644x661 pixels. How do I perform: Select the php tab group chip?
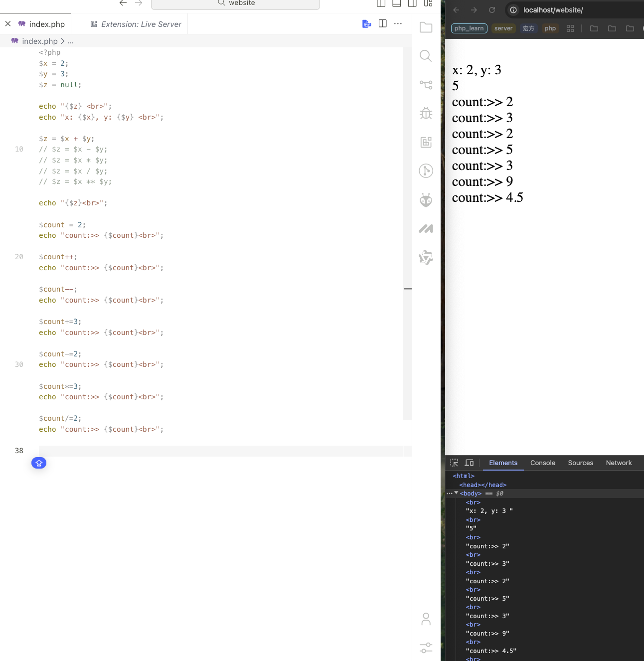pos(550,28)
